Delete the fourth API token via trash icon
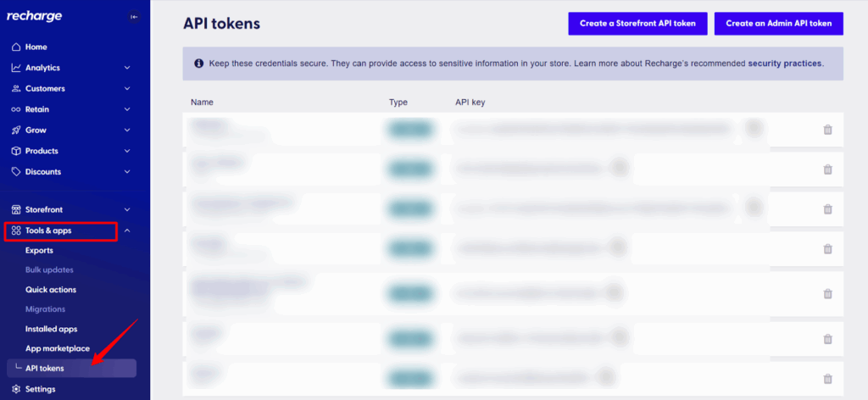The width and height of the screenshot is (868, 400). coord(827,249)
